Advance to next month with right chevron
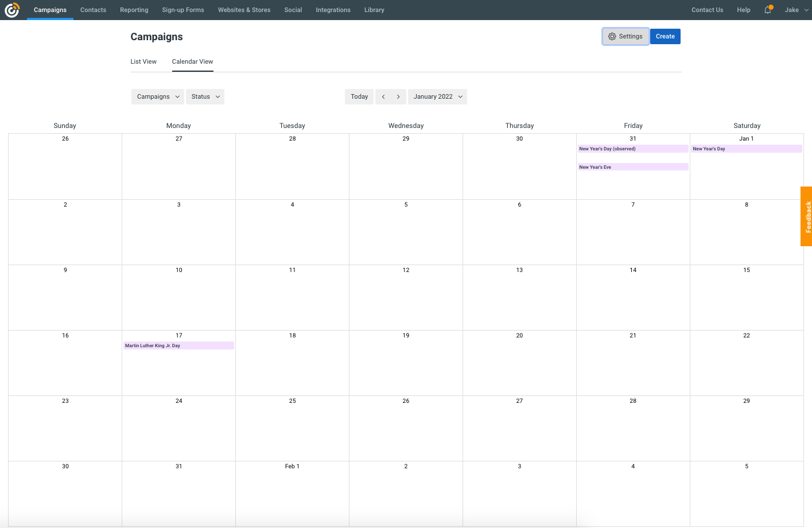Image resolution: width=812 pixels, height=528 pixels. tap(398, 96)
